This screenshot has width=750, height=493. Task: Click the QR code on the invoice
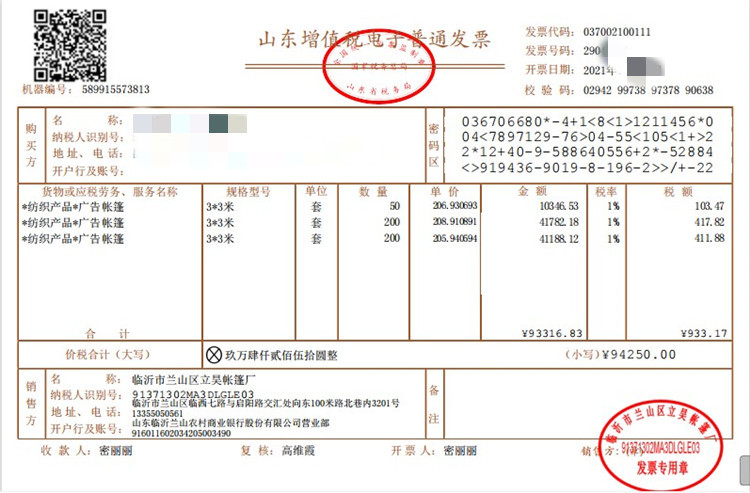[x=70, y=45]
